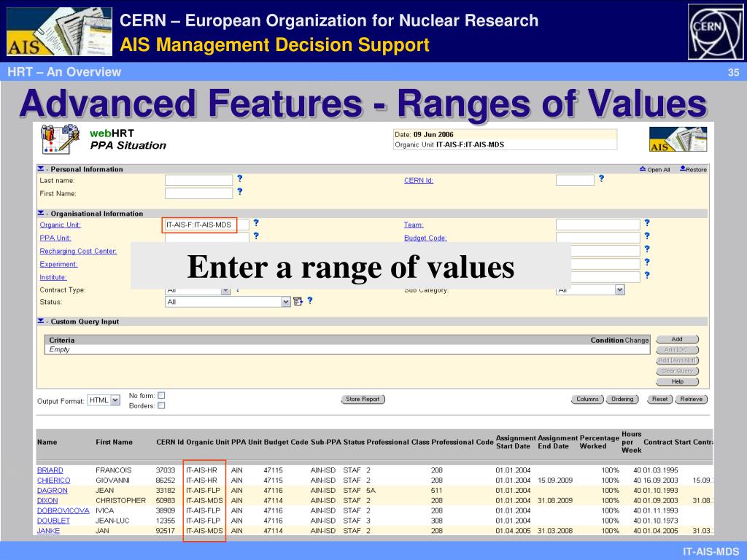Viewport: 747px width, 560px height.
Task: Click the help icon next to Last name
Action: point(239,179)
